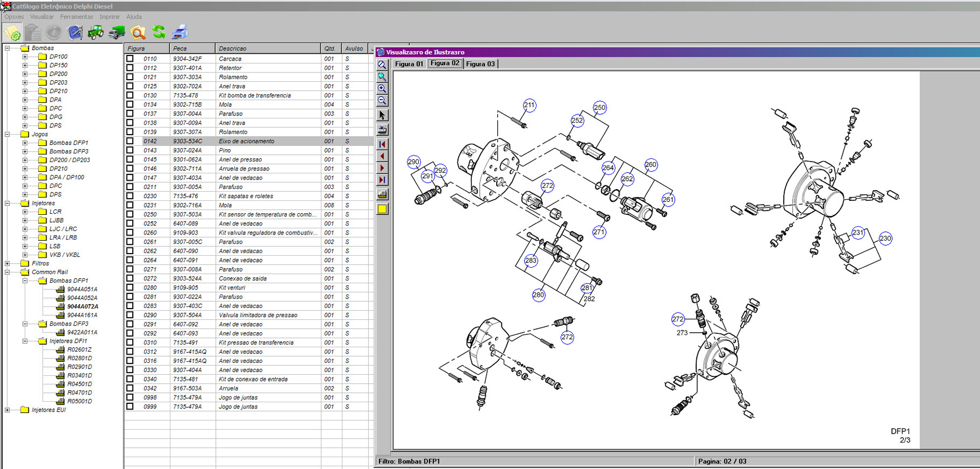Click part callout 250 in the illustration
The width and height of the screenshot is (980, 469).
(599, 108)
